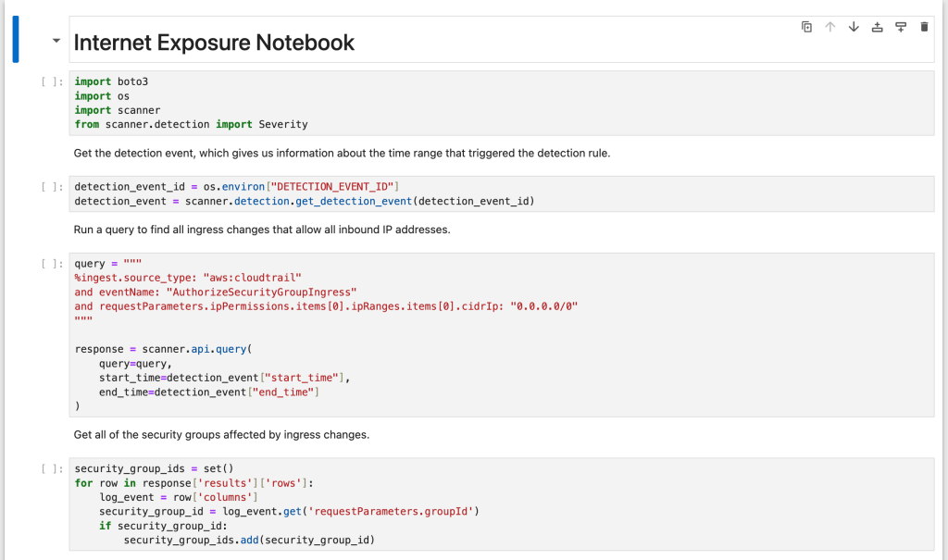This screenshot has width=948, height=560.
Task: Click the 'if security_group_id:' line
Action: 163,526
